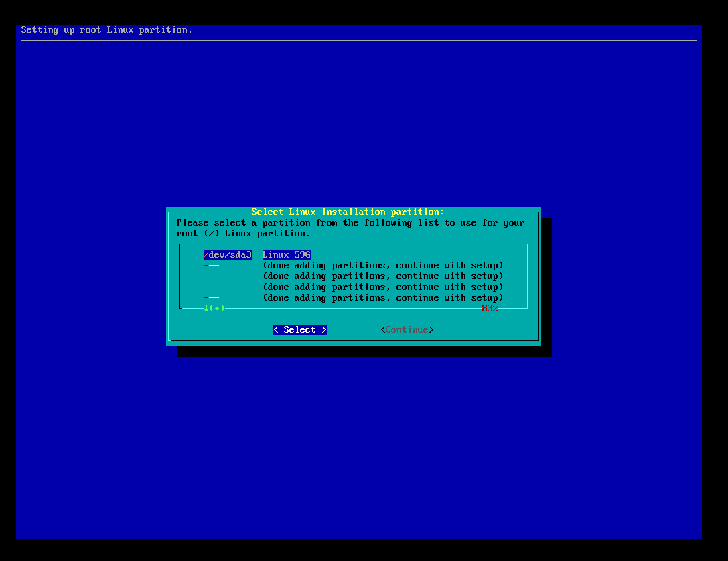This screenshot has height=561, width=728.
Task: Select the /dev/sda3 partition entry
Action: tap(228, 255)
